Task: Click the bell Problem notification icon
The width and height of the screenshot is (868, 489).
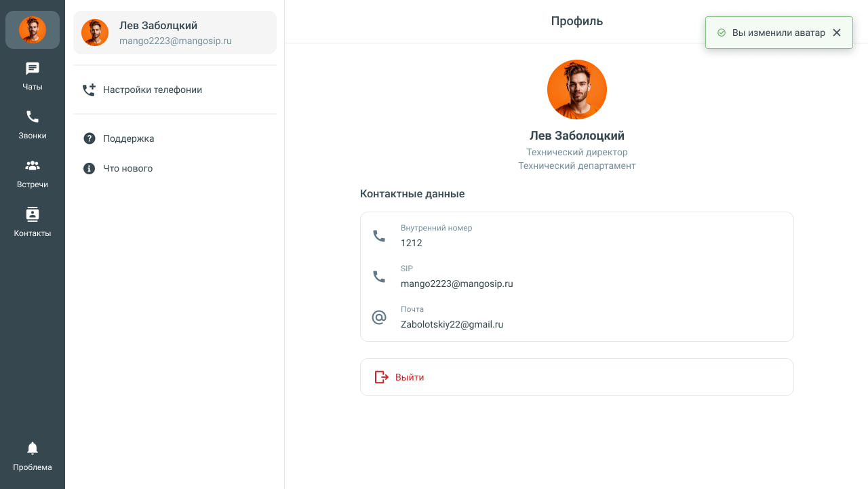Action: click(33, 448)
